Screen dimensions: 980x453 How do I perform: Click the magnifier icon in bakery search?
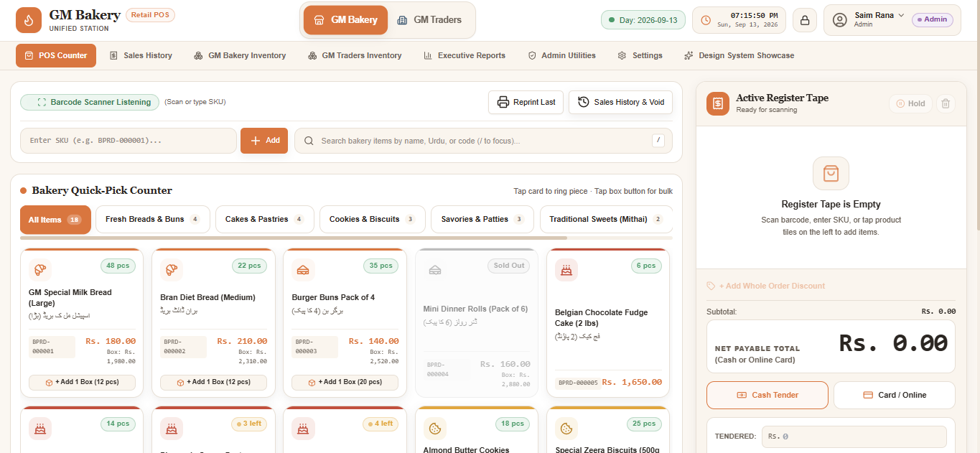(x=309, y=141)
